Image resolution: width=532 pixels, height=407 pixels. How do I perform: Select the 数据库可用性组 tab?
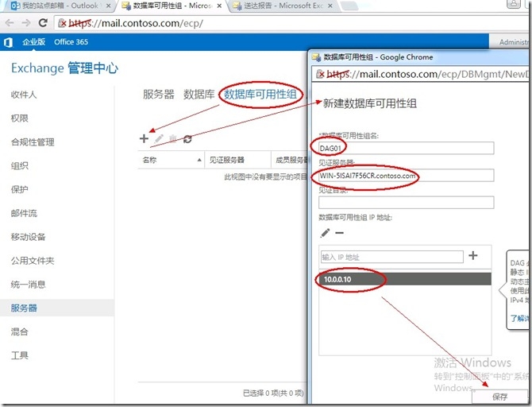(260, 94)
